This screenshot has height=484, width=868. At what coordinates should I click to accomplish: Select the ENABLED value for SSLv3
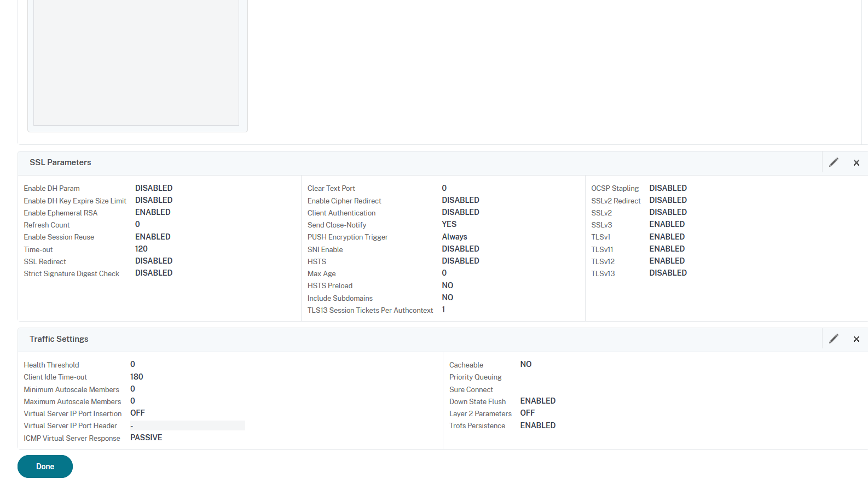click(667, 224)
